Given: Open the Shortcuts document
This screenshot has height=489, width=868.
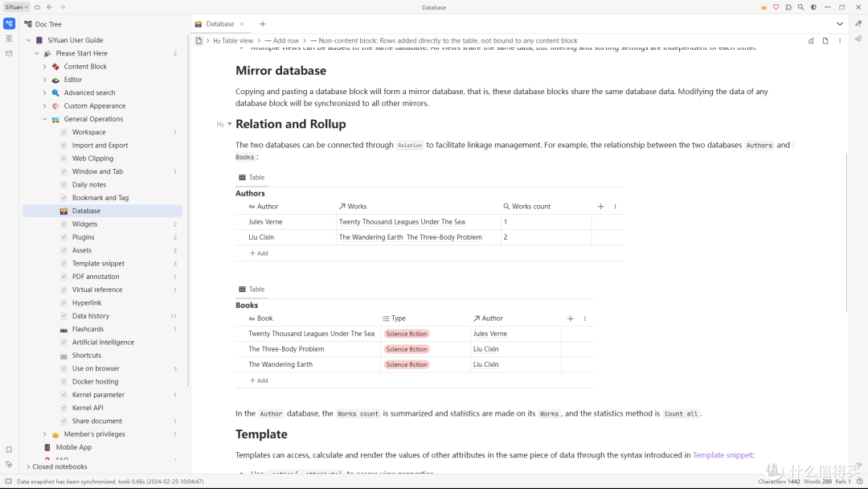Looking at the screenshot, I should [x=86, y=355].
